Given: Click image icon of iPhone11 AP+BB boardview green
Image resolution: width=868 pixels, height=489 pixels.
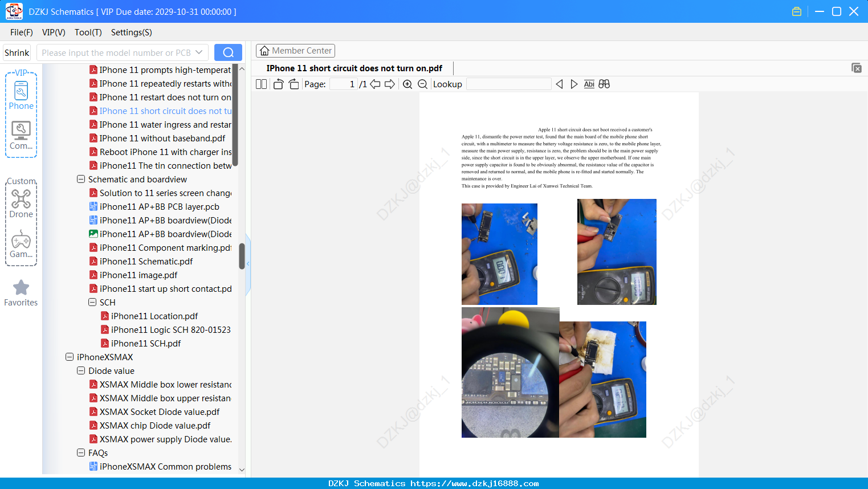Looking at the screenshot, I should [93, 234].
